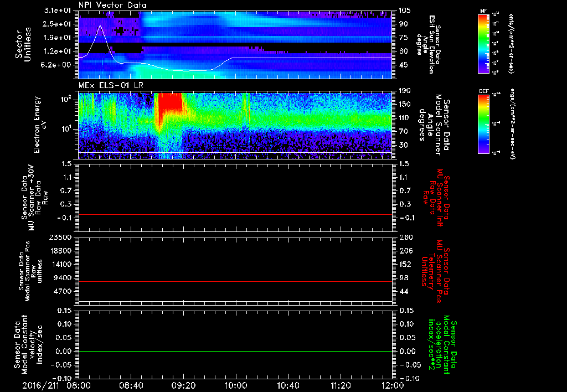Screen dimensions: 567x392
Task: Click the 'DEF' label above the color bar
Action: click(x=483, y=91)
